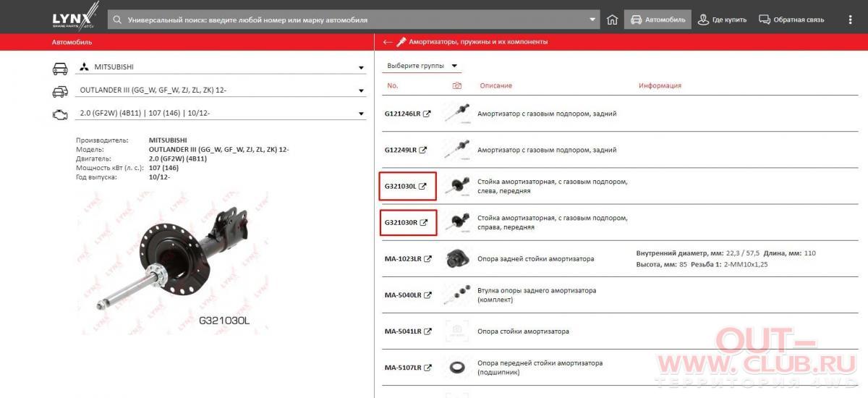Click the Описание column header
Screen dimensions: 868x398
496,85
